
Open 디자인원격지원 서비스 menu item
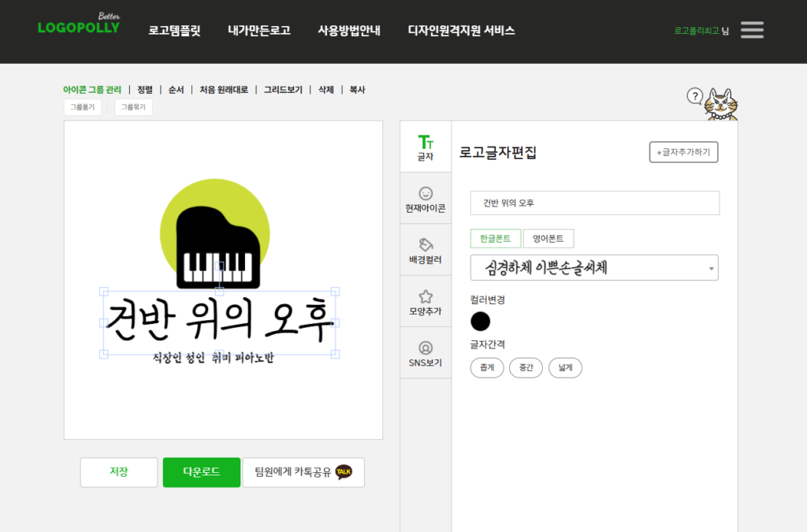coord(461,31)
